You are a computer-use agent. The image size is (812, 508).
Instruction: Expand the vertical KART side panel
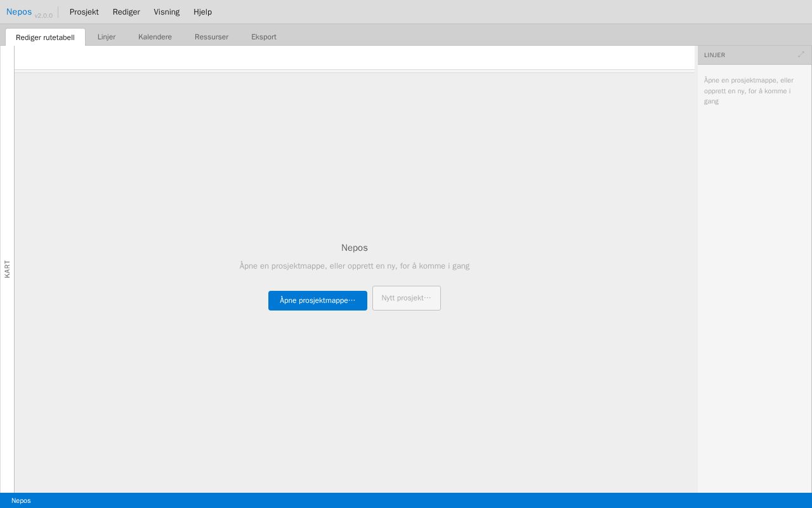pos(7,269)
